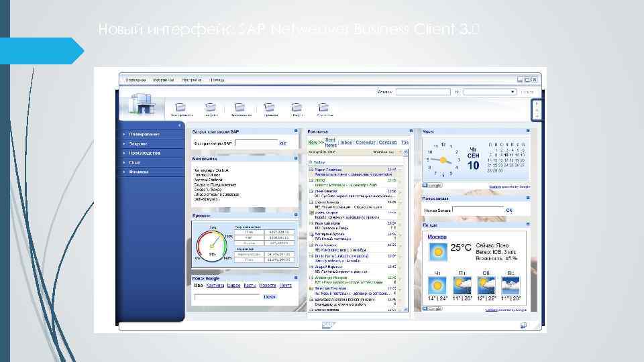Collapse the blue navigation sidebar arrow

(180, 125)
